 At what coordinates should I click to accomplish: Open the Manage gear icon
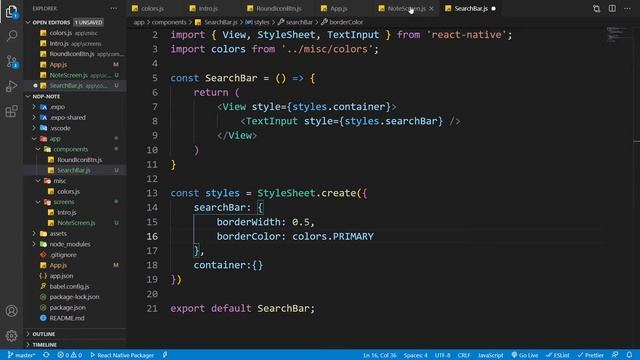11,336
